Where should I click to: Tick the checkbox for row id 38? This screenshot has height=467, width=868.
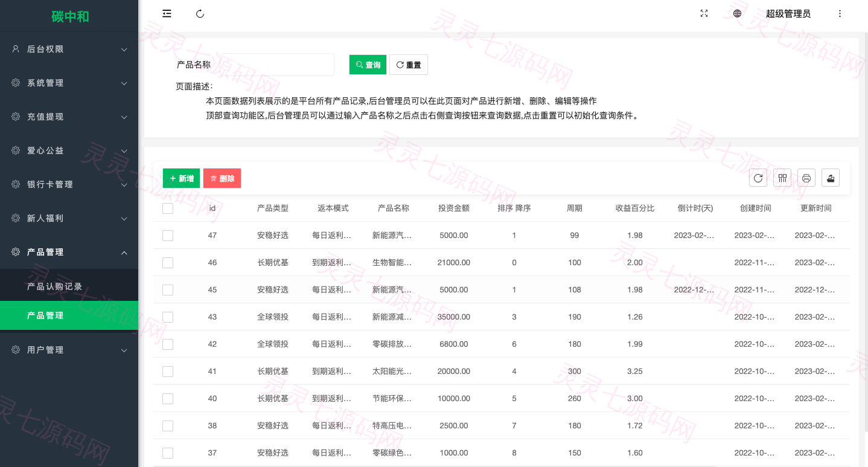(168, 426)
